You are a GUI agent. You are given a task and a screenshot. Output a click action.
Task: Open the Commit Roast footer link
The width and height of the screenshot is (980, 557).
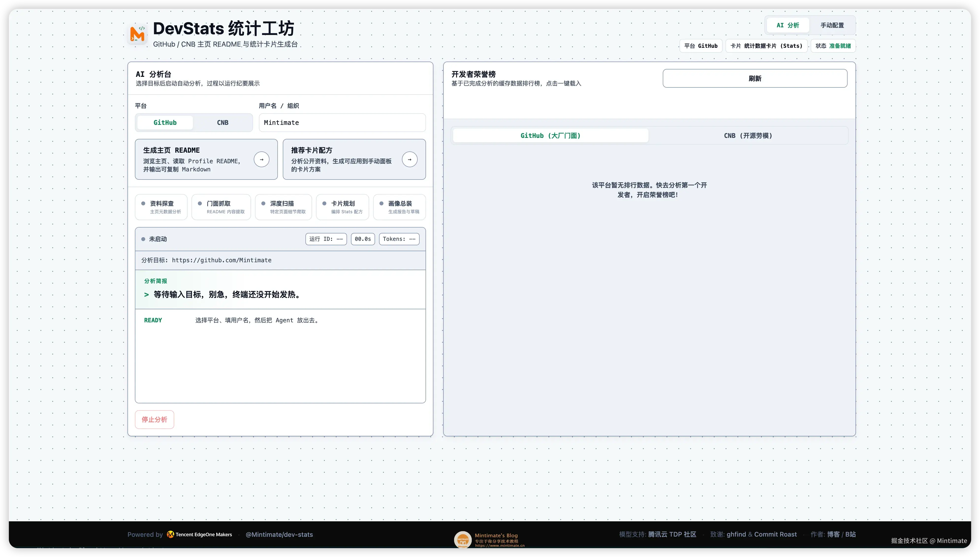coord(775,534)
